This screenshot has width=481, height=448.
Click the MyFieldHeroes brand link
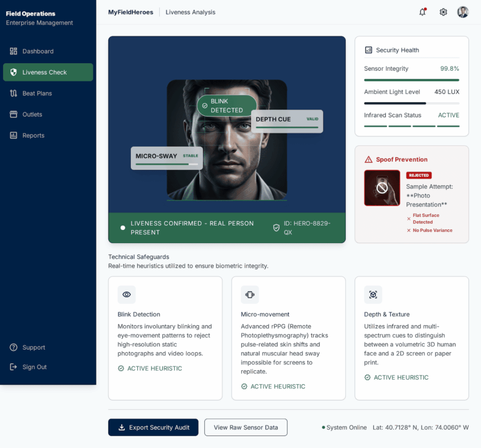click(130, 13)
